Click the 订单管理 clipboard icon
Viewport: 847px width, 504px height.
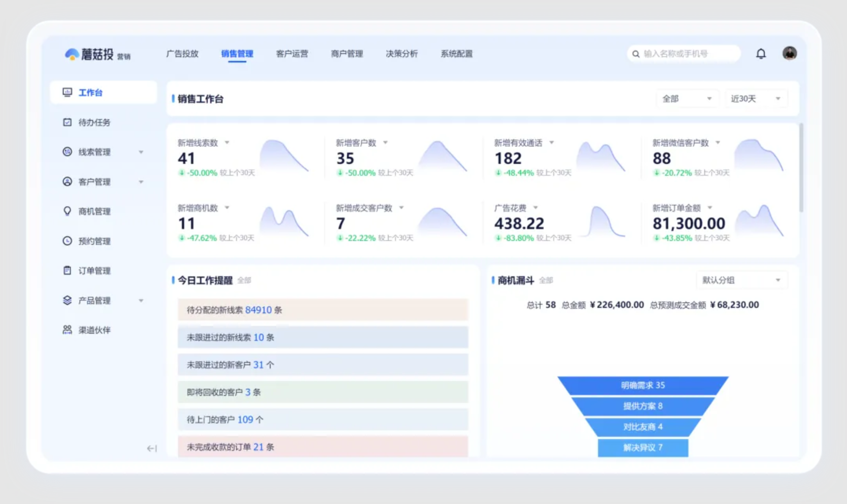click(67, 270)
